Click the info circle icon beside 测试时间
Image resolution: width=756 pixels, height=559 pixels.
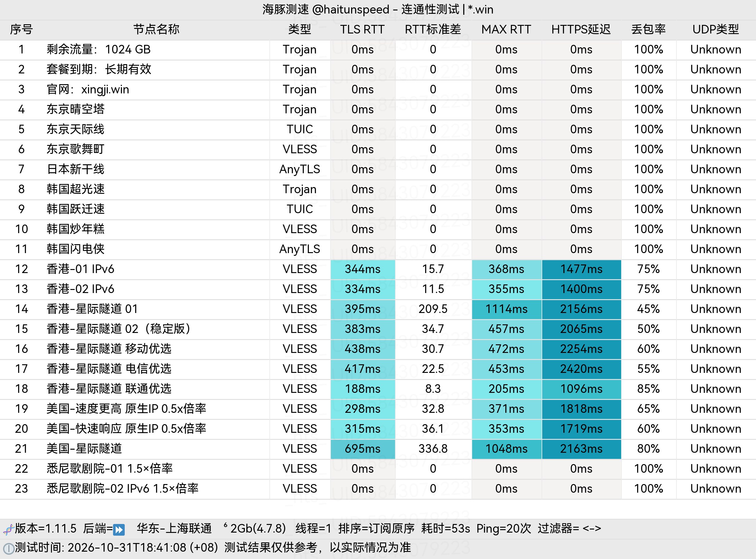pos(9,549)
